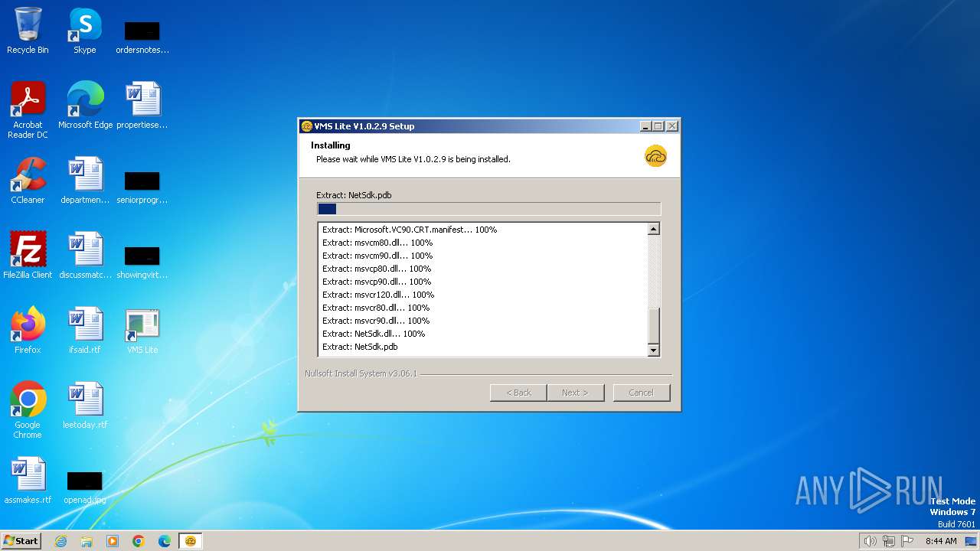Minimize the VMS Lite Setup window

645,126
